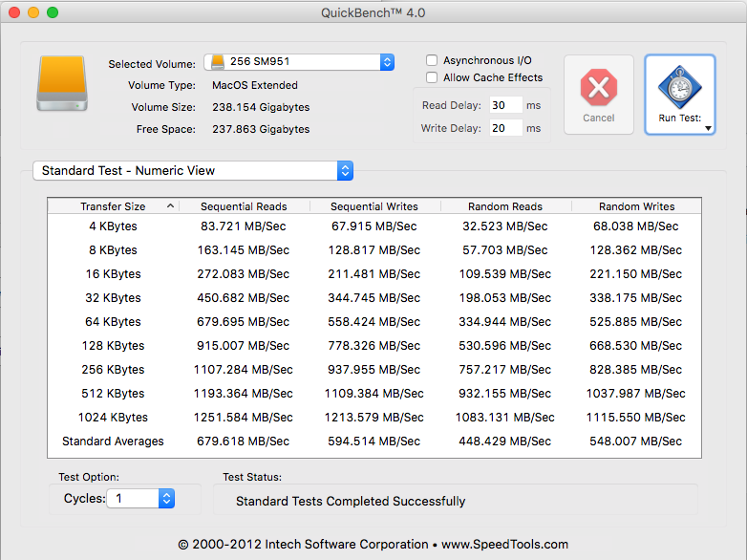747x560 pixels.
Task: Select the 4 KBytes row label
Action: 113,226
